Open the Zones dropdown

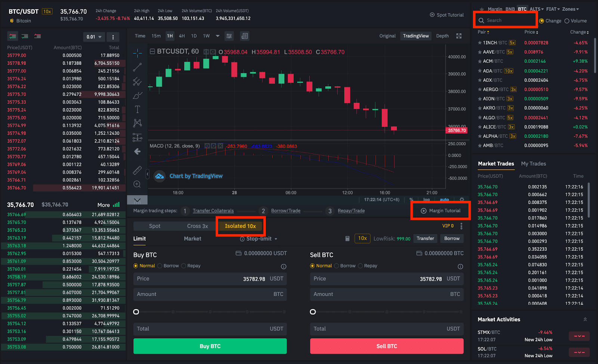coord(571,9)
